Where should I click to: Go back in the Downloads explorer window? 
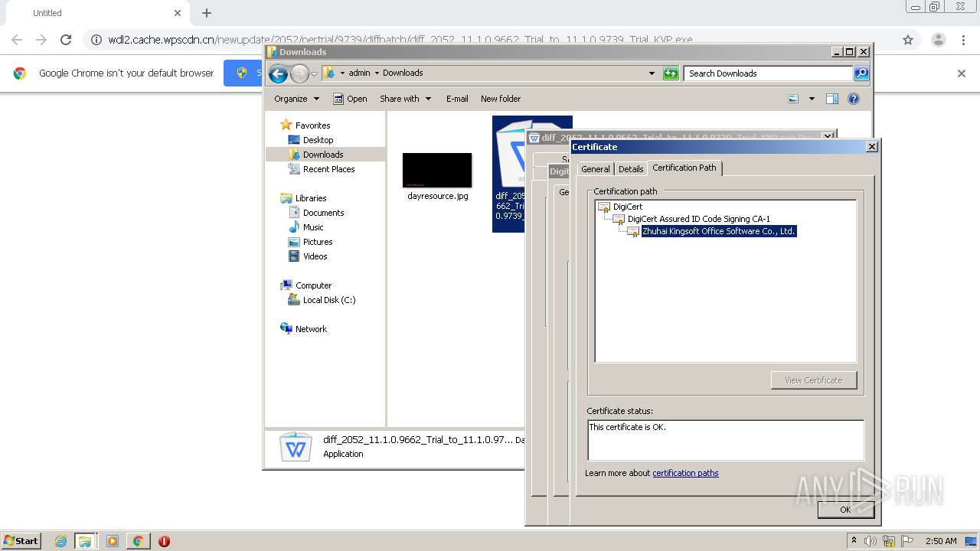click(278, 73)
